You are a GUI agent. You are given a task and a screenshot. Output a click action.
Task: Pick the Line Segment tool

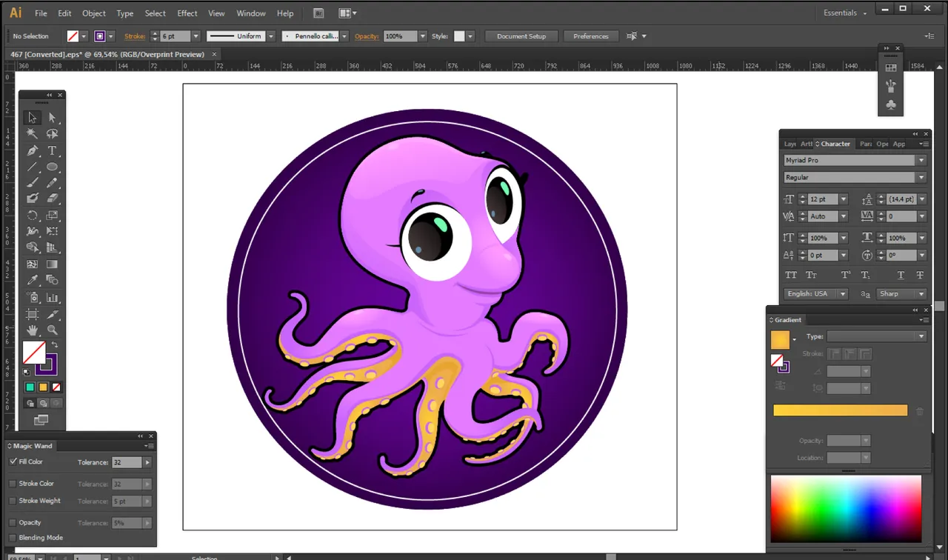(x=32, y=167)
